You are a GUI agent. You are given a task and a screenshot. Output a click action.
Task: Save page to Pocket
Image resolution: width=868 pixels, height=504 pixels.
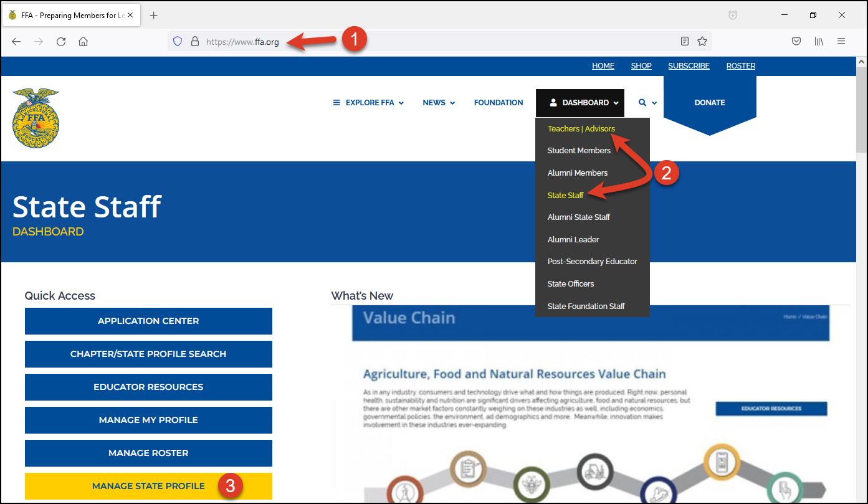[x=796, y=40]
